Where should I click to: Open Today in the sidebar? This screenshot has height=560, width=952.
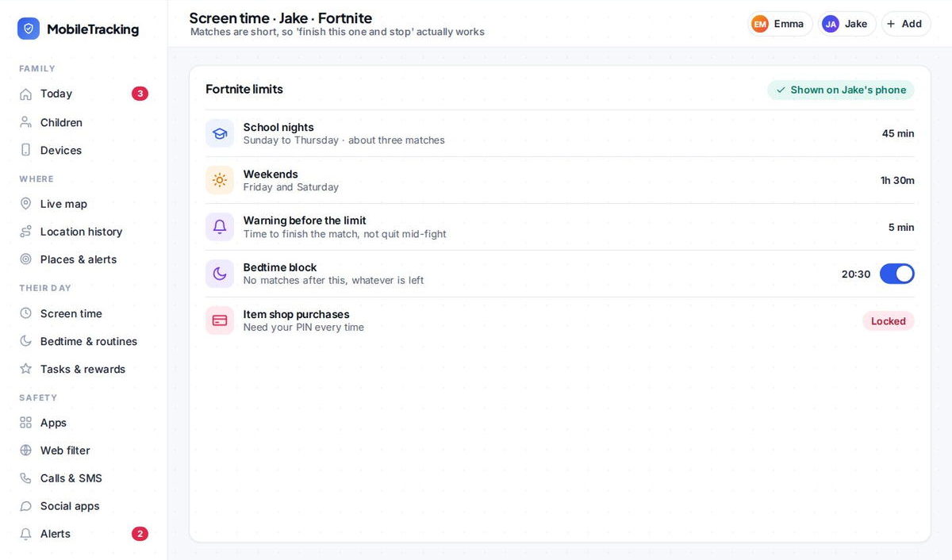coord(83,94)
